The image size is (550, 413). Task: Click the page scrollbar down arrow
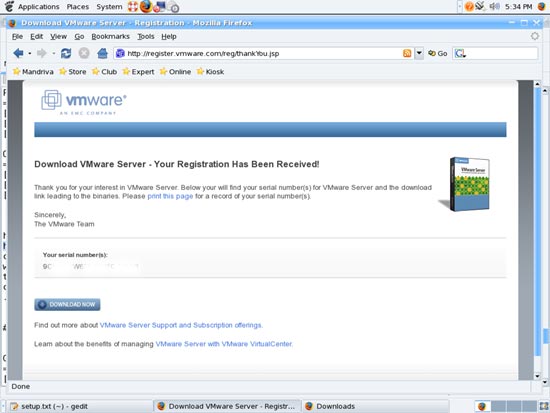coord(537,377)
